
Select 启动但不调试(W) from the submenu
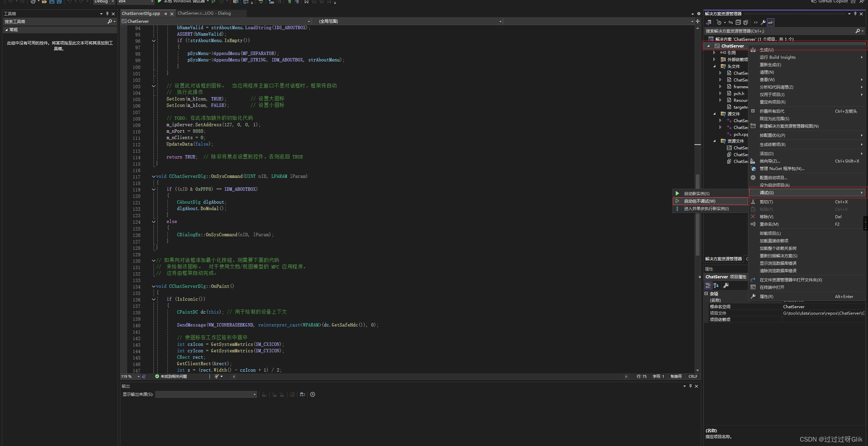pyautogui.click(x=699, y=201)
